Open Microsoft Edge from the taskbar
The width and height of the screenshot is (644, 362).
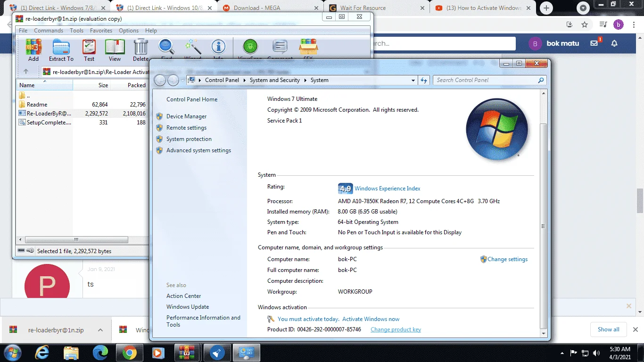(100, 353)
